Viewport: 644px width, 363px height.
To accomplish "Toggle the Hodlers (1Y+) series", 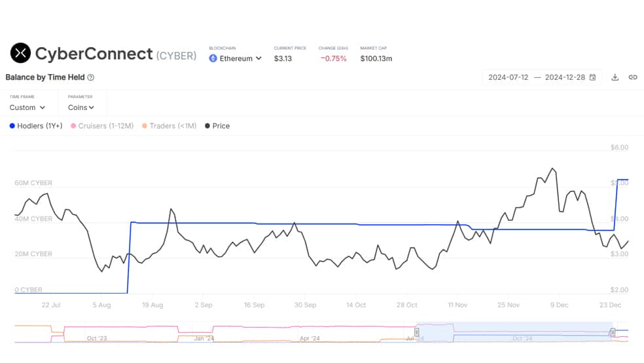I will (36, 126).
